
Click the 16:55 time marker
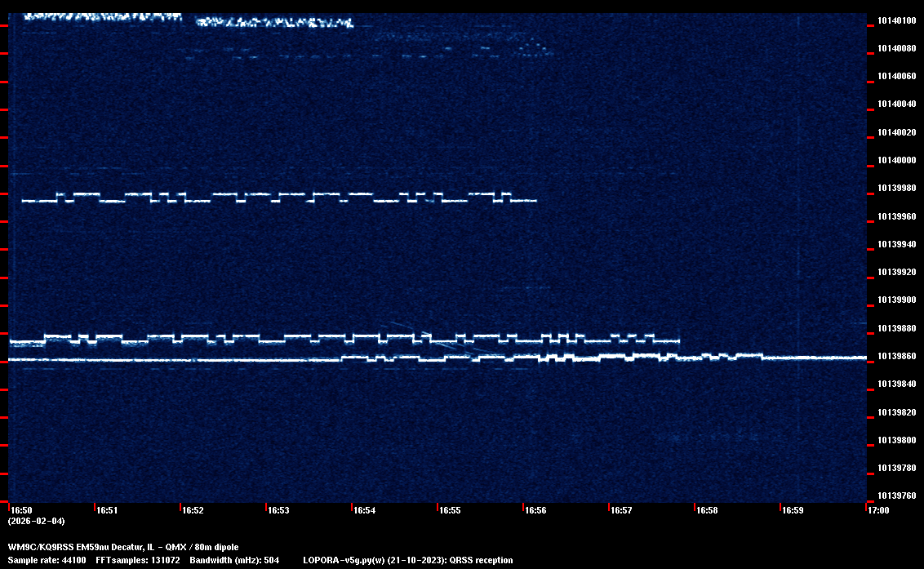[450, 510]
